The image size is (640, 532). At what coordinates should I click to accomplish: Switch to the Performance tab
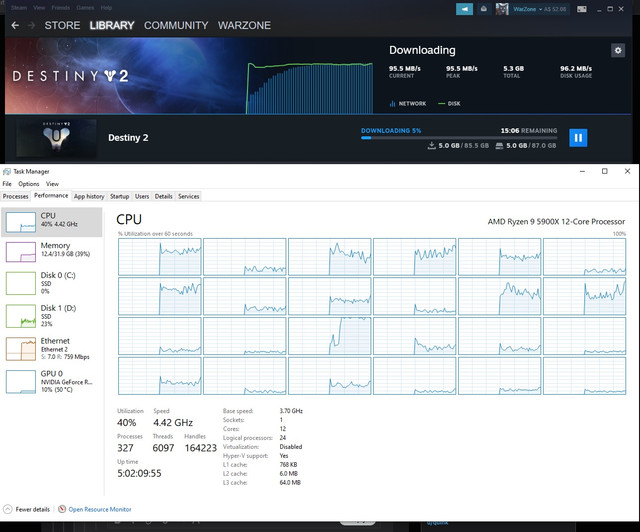[51, 196]
